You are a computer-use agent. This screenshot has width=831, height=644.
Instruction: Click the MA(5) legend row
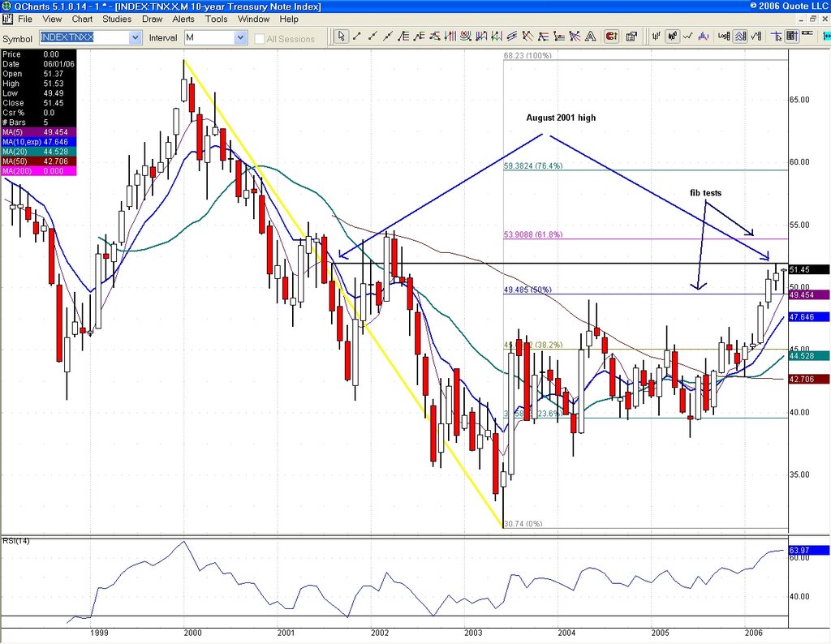[x=39, y=132]
